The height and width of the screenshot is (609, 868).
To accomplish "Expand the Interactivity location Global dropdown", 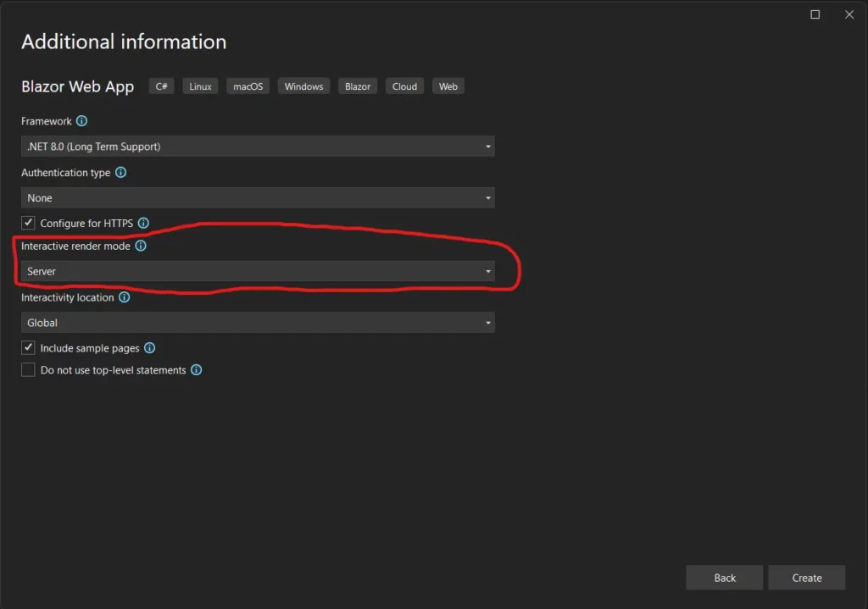I will click(258, 323).
